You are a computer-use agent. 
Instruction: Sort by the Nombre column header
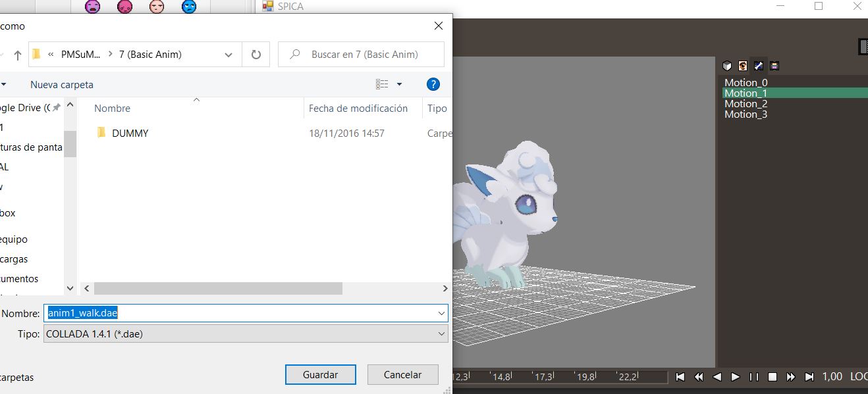tap(112, 109)
